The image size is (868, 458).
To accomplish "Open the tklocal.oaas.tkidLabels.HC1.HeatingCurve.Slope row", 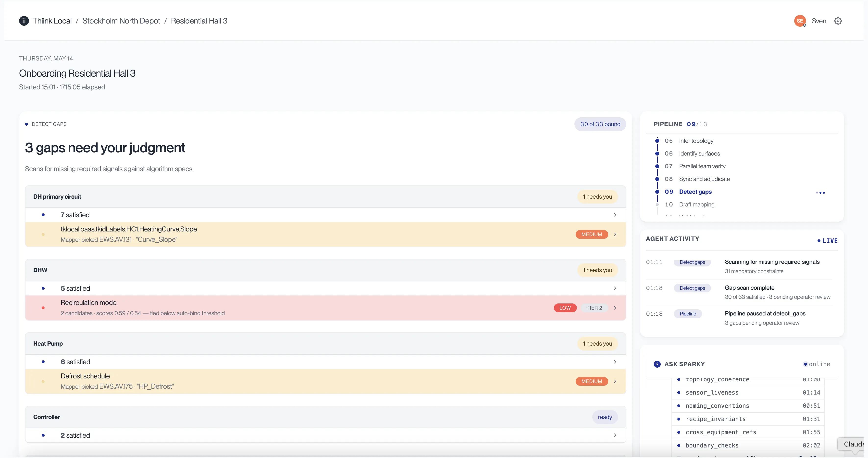I will click(325, 234).
